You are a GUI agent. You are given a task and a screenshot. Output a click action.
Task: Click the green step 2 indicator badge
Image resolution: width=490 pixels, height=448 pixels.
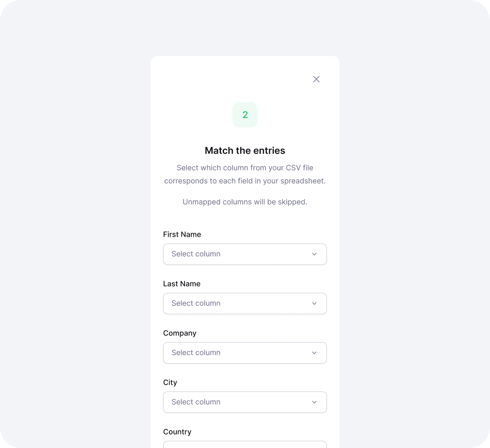pyautogui.click(x=245, y=115)
